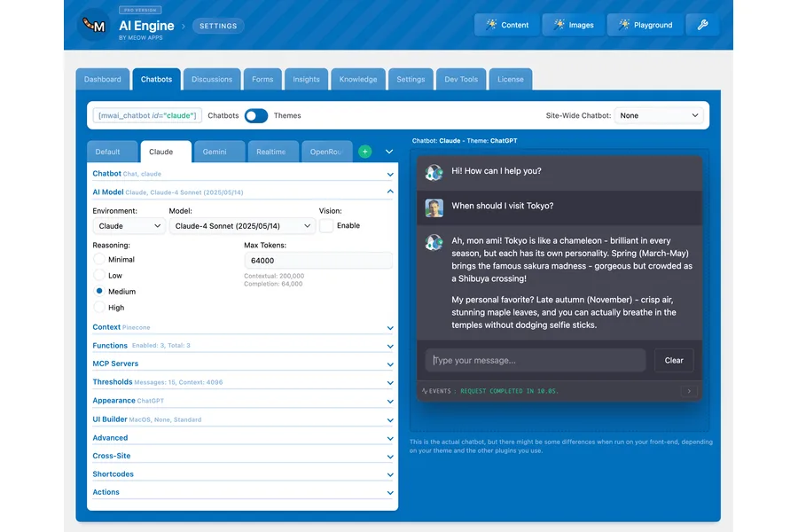Viewport: 798px width, 532px height.
Task: Click the bot avatar beside greeting message
Action: point(434,173)
